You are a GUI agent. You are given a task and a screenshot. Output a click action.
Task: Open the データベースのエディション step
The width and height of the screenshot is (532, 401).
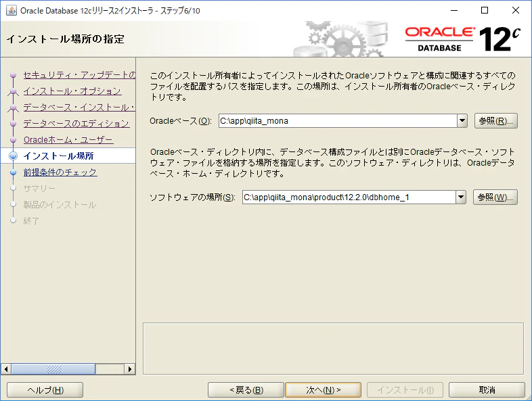[x=76, y=123]
